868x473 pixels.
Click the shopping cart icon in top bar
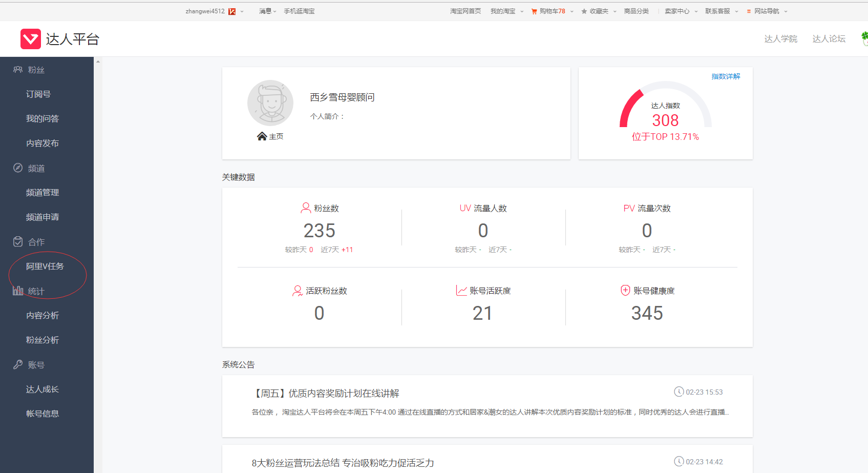point(535,11)
